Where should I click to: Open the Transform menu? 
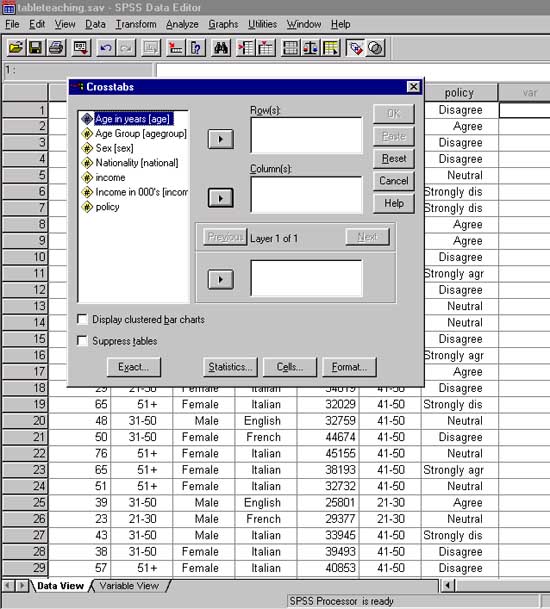(x=136, y=24)
